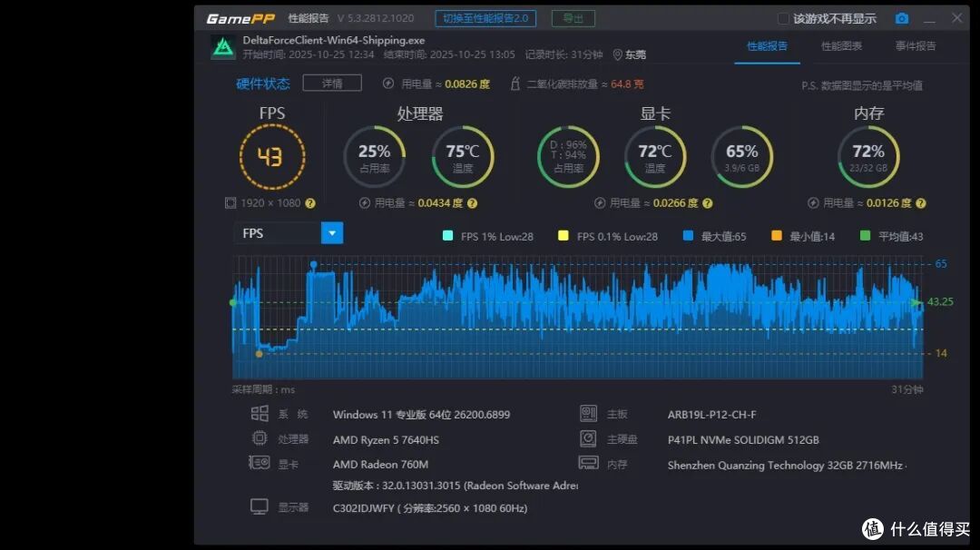The height and width of the screenshot is (550, 980).
Task: Click the help icon next to 1920 × 1080
Action: point(310,203)
